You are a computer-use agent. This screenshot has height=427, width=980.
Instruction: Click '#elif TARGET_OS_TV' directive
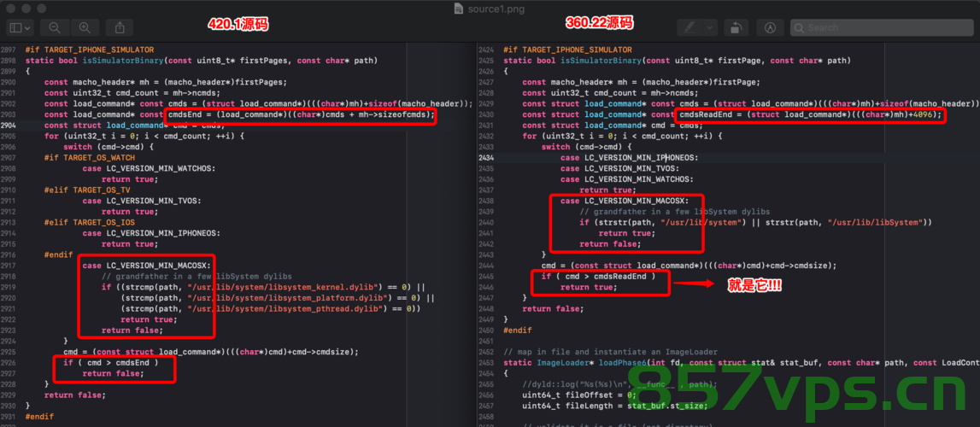(x=87, y=190)
